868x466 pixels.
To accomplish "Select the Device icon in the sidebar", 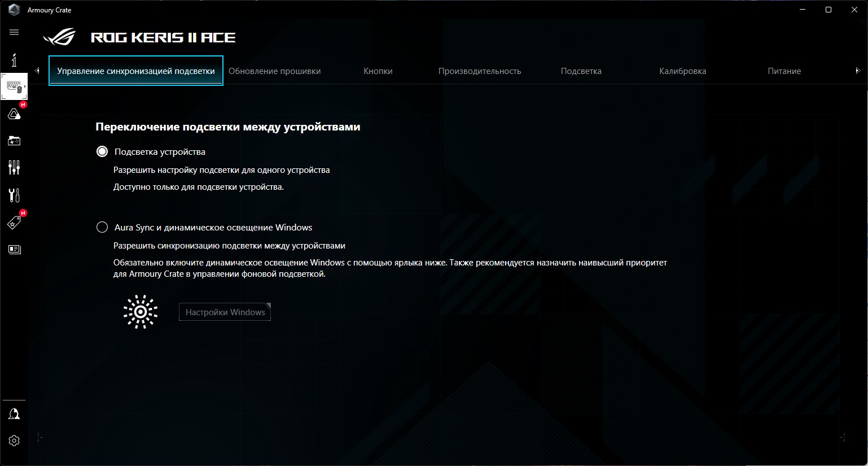I will pyautogui.click(x=14, y=86).
